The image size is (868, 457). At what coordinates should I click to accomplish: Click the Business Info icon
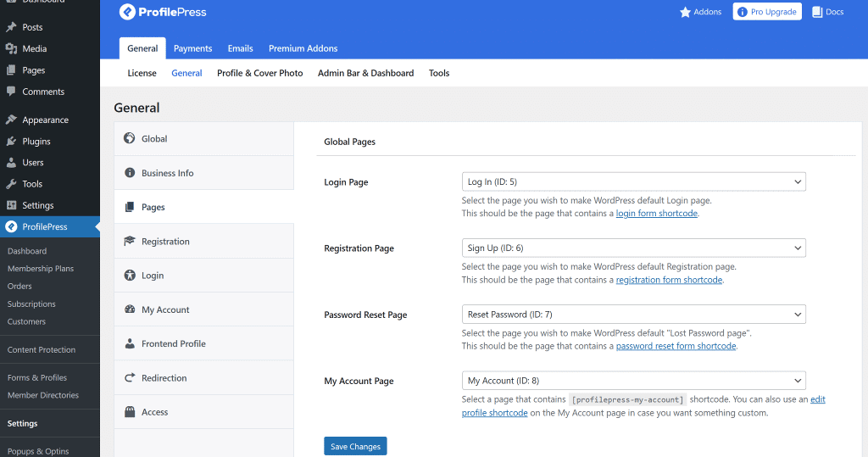click(130, 173)
